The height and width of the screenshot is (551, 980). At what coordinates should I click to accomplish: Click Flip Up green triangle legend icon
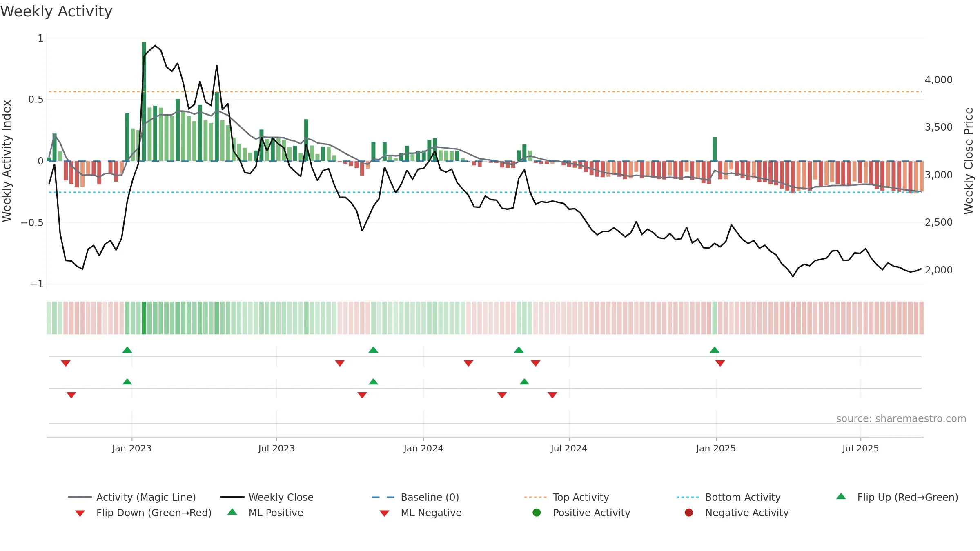(x=841, y=496)
